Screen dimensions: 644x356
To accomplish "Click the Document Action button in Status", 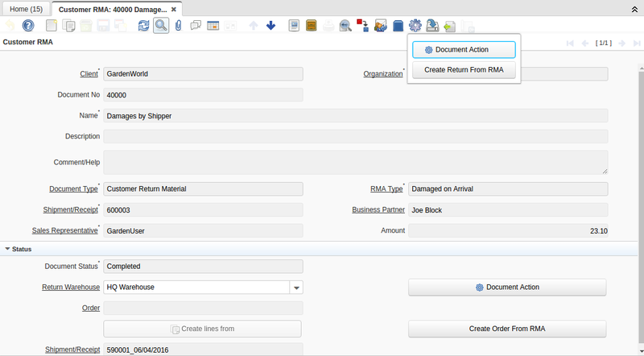I will point(507,287).
